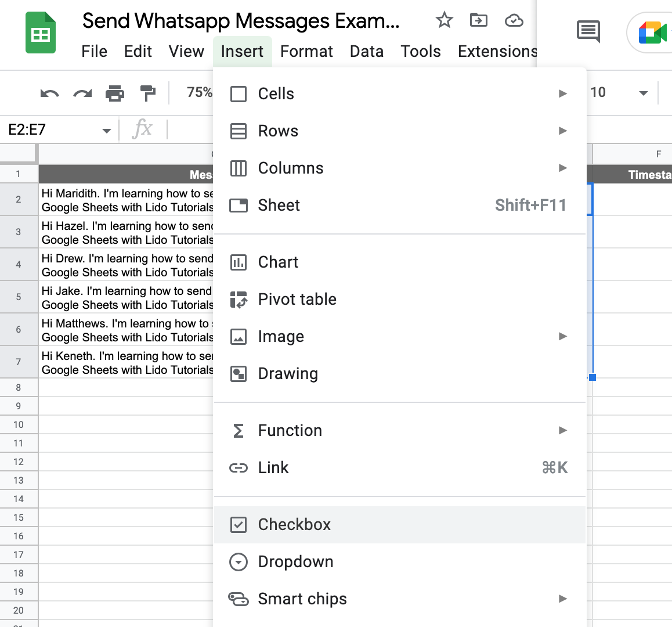Open the font size dropdown arrow
The height and width of the screenshot is (627, 672).
[x=643, y=93]
